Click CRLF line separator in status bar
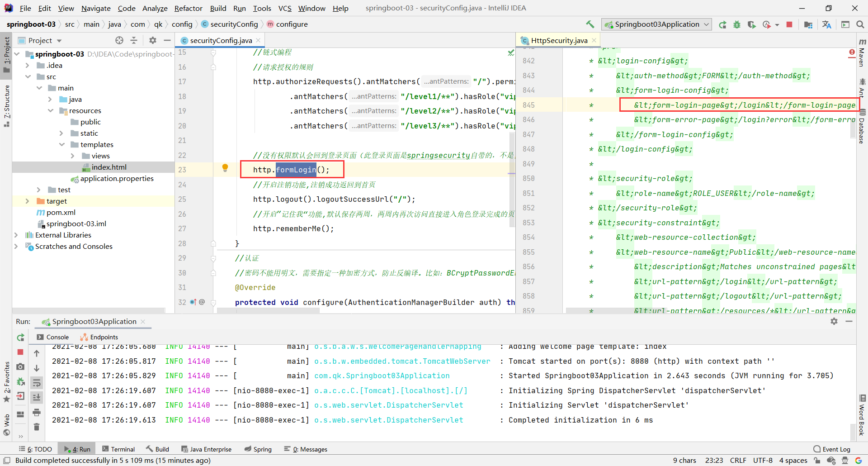Screen dimensions: 868x466 [738, 461]
